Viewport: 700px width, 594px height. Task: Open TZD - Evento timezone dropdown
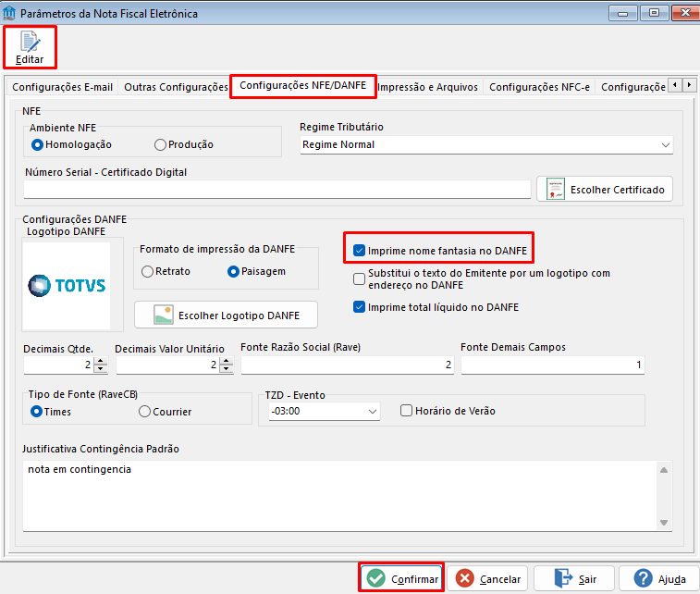pos(373,412)
